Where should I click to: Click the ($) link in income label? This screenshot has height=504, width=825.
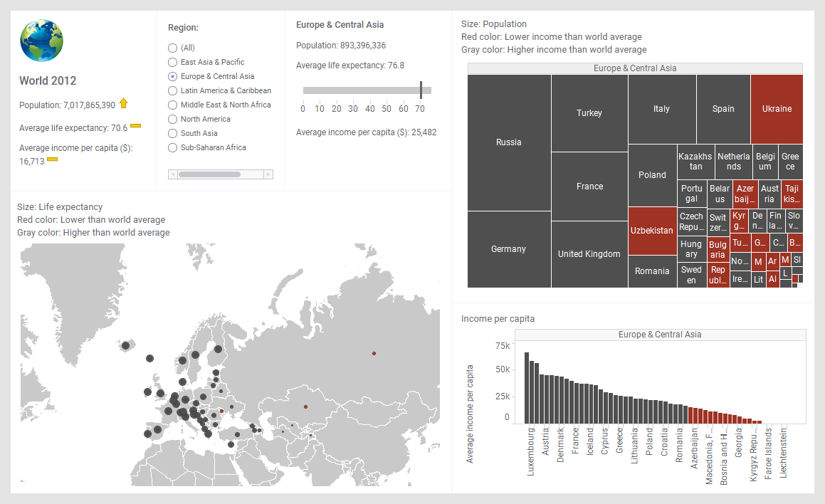126,148
